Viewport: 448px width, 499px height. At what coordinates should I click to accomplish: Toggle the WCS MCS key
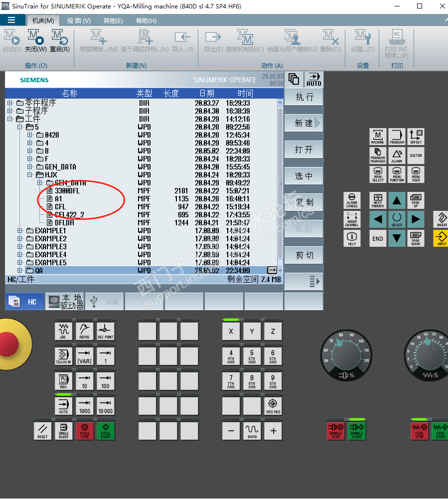coord(273,406)
